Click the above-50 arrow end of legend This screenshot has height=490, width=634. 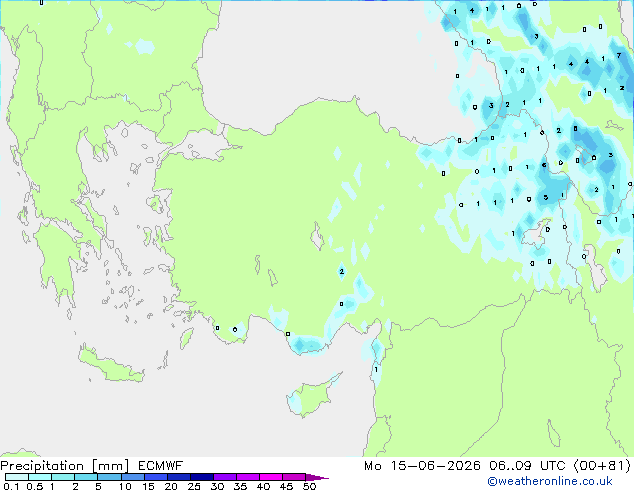pyautogui.click(x=317, y=477)
